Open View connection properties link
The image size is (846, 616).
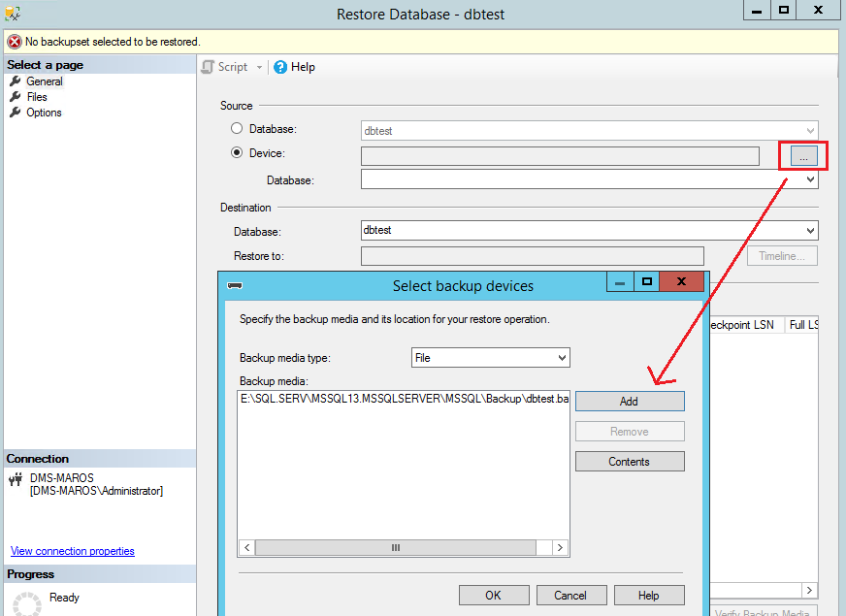[73, 551]
